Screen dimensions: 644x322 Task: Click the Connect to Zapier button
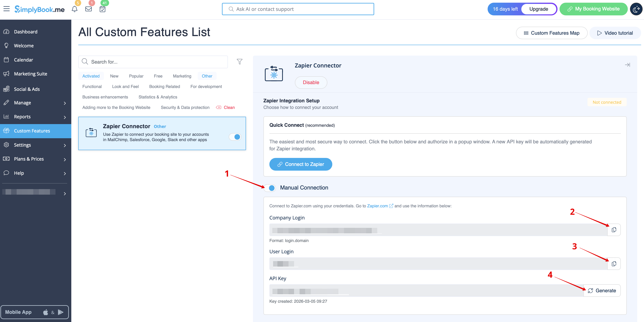coord(300,164)
